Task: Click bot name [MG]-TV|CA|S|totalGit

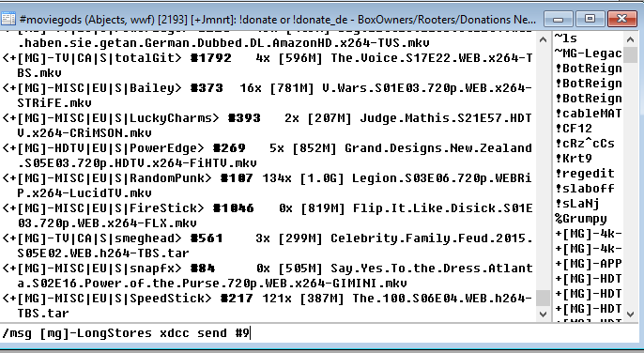Action: click(x=96, y=58)
